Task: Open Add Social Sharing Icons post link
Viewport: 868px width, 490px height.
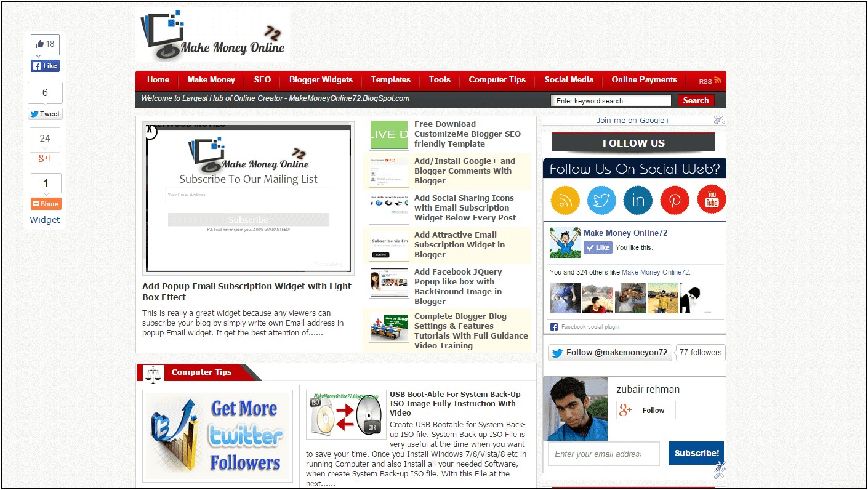Action: (x=465, y=208)
